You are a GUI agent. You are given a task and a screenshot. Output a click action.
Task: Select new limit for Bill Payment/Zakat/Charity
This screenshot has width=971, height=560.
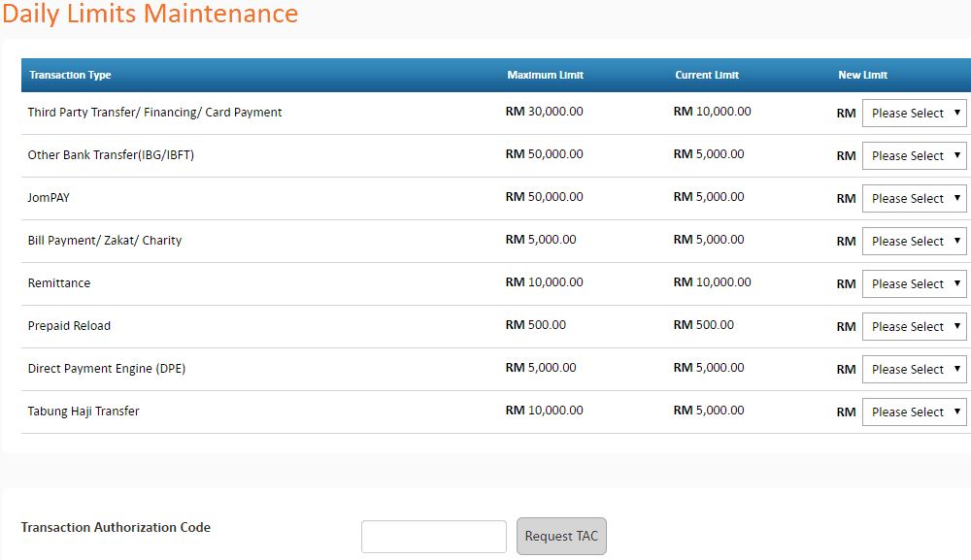(x=915, y=241)
